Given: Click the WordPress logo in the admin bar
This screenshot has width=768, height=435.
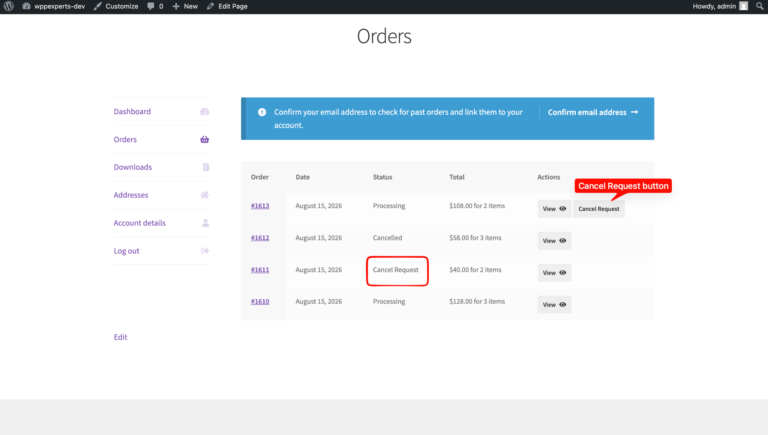Looking at the screenshot, I should 9,6.
